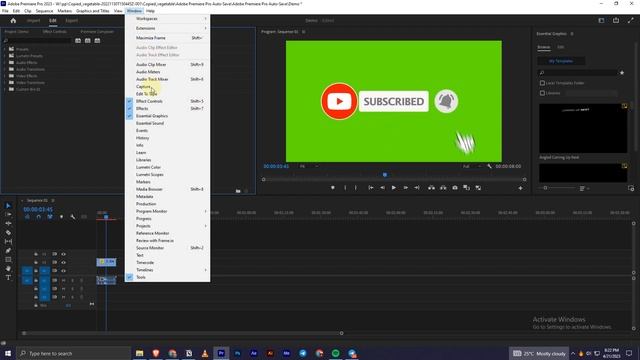Expand the Video Effects folder

pos(5,76)
